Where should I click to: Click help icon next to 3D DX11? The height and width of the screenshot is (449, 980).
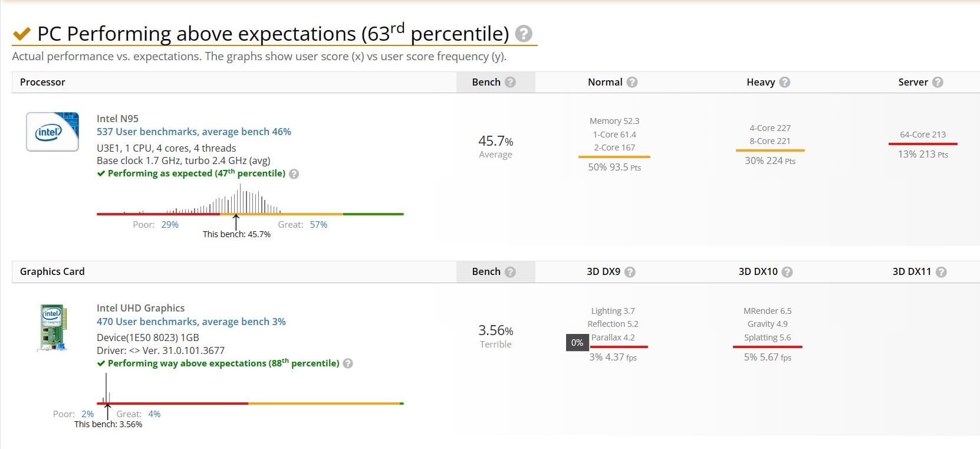click(941, 272)
